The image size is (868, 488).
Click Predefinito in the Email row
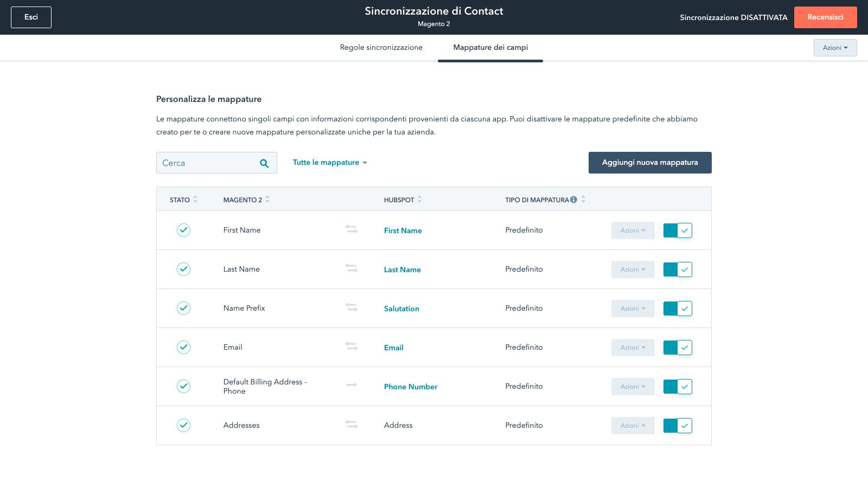coord(524,347)
